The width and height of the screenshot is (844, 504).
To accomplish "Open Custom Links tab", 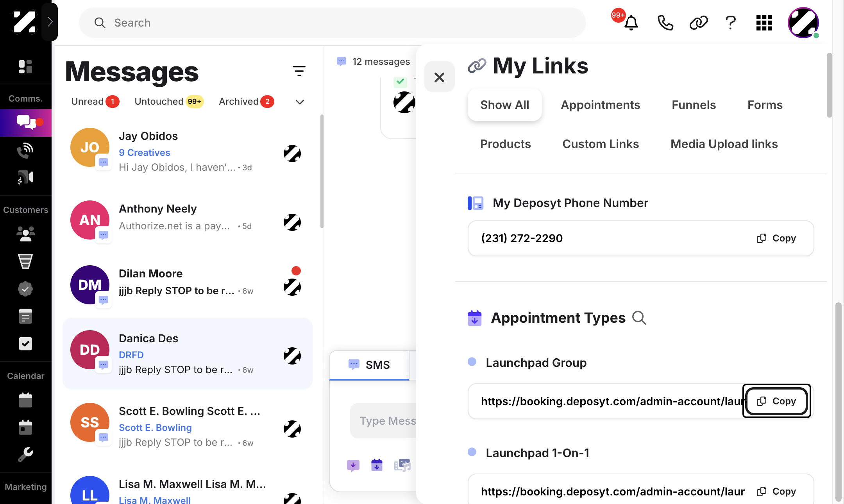I will coord(601,144).
